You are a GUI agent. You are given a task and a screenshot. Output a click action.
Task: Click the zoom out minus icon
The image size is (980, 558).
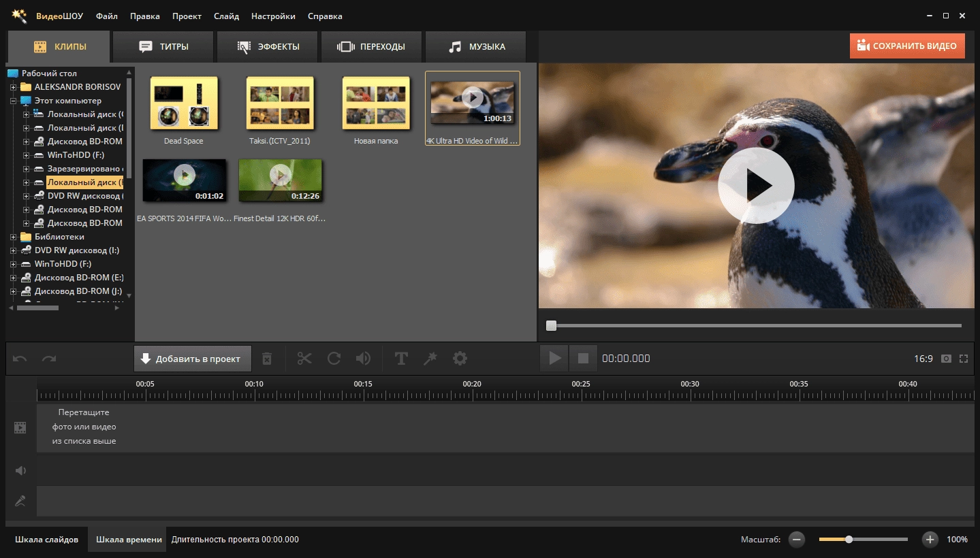797,540
